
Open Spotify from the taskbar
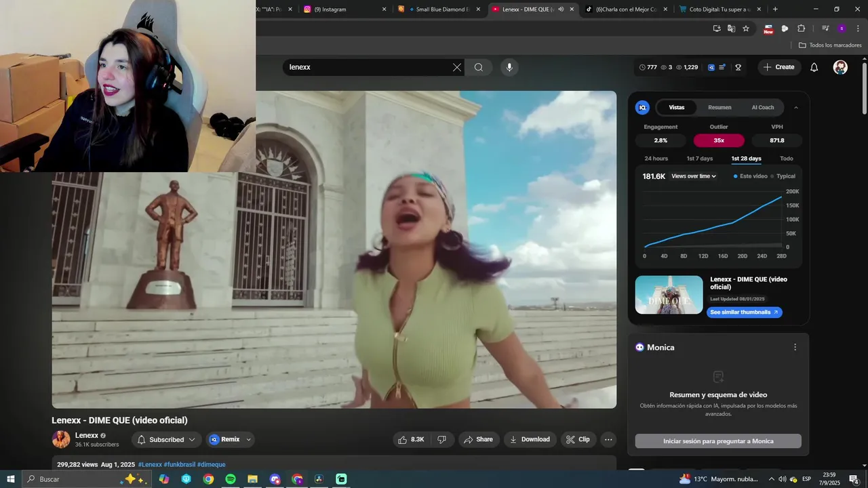[231, 479]
